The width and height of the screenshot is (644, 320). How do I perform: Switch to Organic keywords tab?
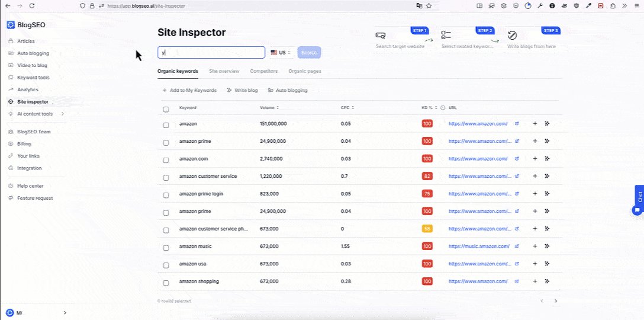[178, 71]
